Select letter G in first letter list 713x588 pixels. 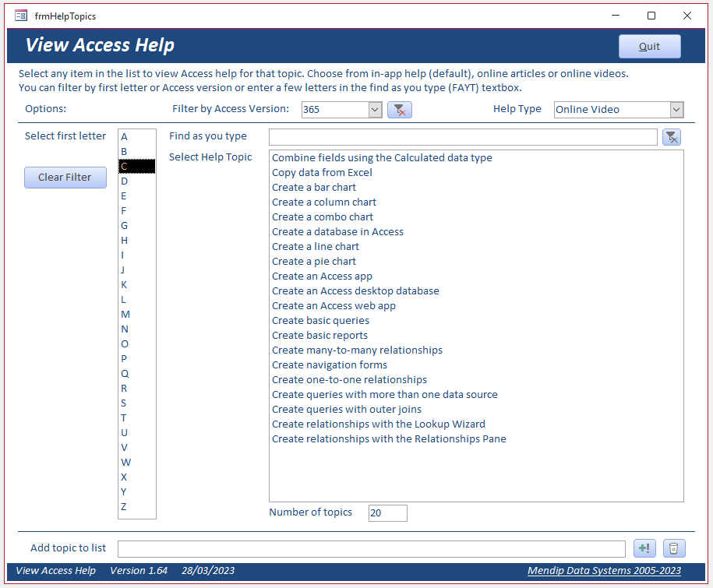click(x=137, y=225)
